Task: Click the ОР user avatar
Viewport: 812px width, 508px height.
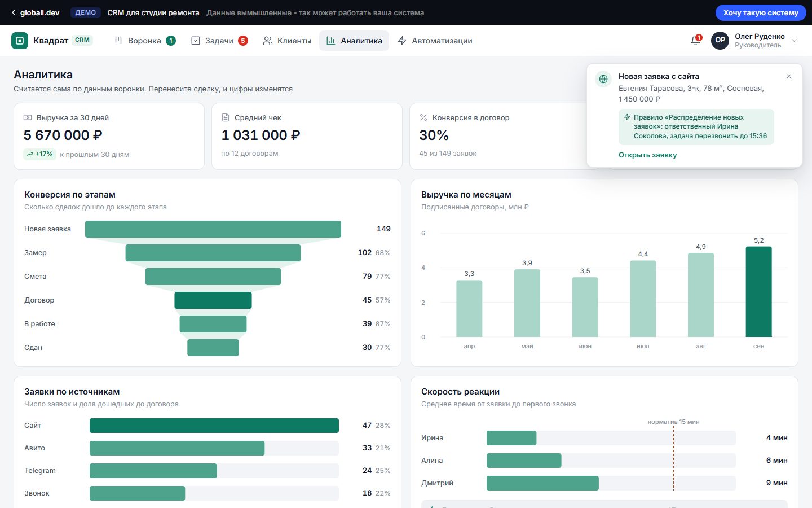Action: [720, 40]
